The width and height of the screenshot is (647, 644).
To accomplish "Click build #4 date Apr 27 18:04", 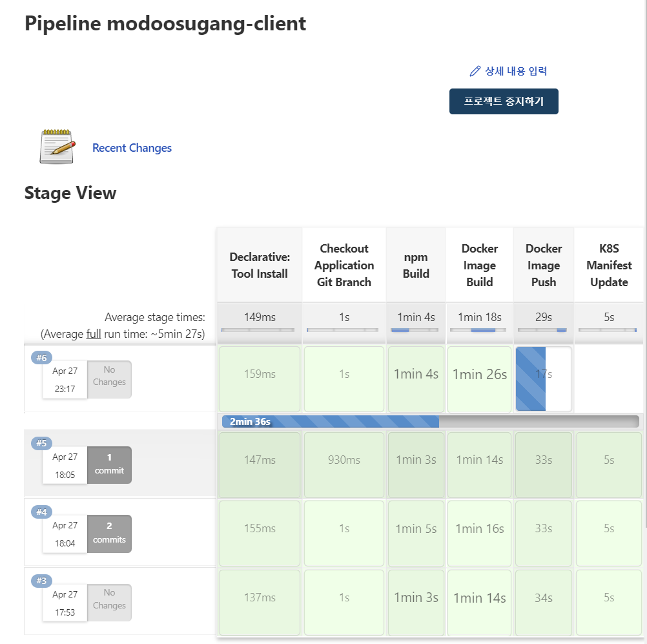I will pos(65,534).
